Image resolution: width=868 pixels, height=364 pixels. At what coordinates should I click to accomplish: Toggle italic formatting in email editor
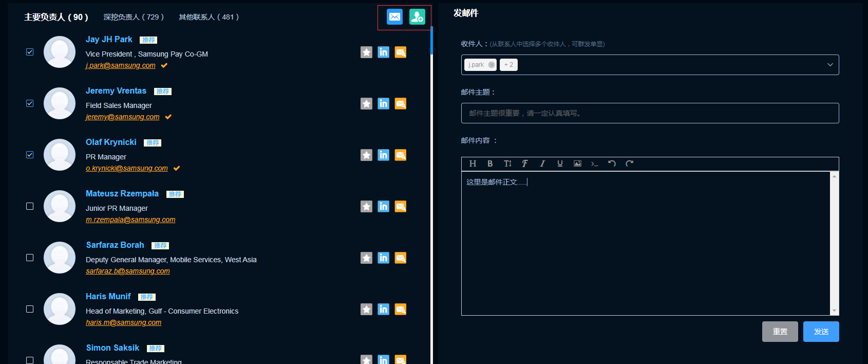542,163
